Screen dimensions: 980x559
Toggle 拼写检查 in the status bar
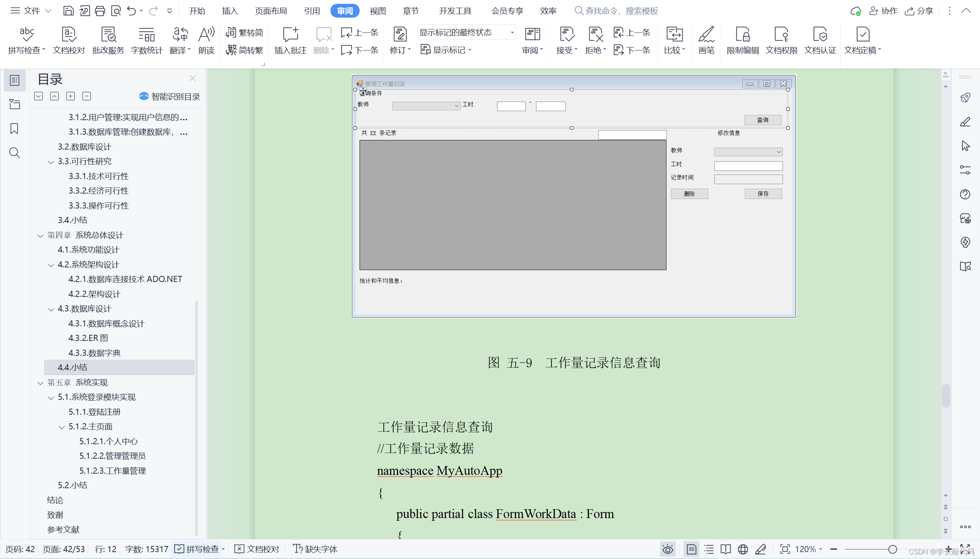pyautogui.click(x=199, y=549)
